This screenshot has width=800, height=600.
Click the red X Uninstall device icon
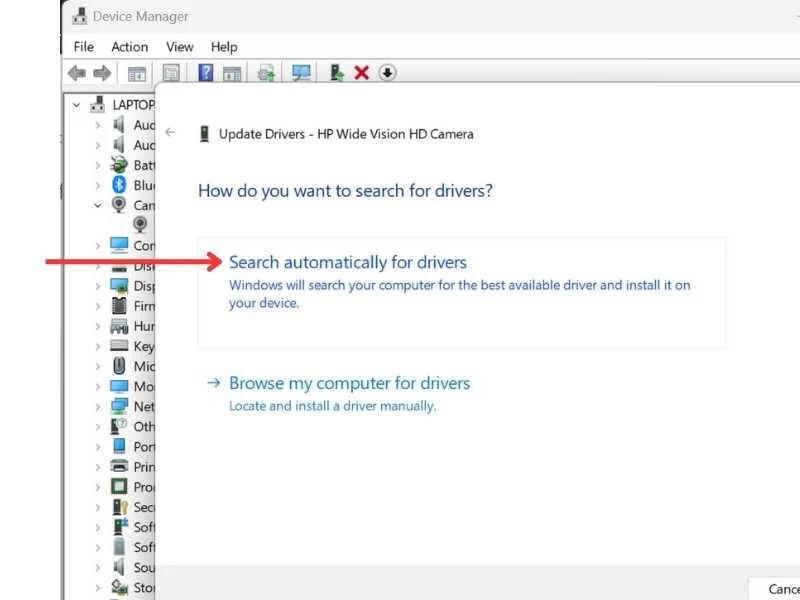tap(362, 73)
